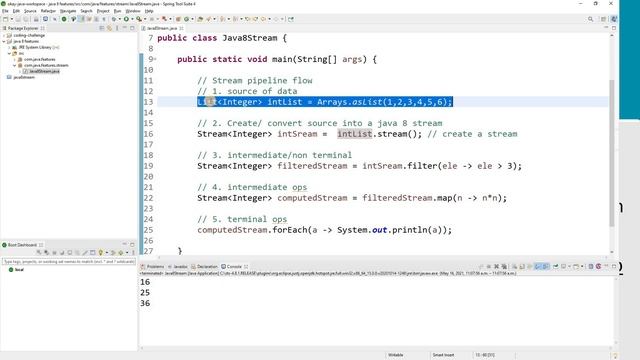This screenshot has width=640, height=360.
Task: Open the Source menu
Action: click(30, 11)
